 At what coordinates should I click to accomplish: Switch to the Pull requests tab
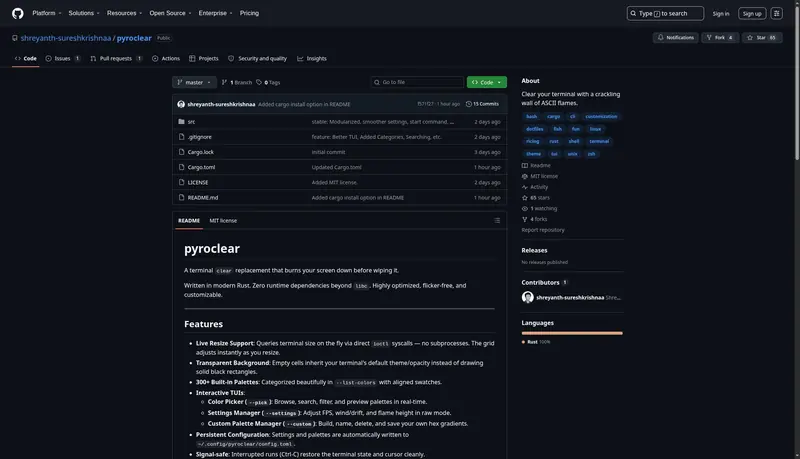point(116,59)
